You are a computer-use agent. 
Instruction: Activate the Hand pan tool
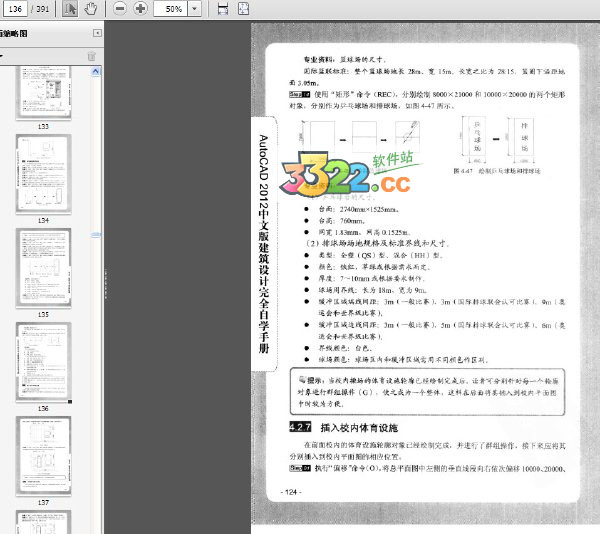click(x=91, y=8)
